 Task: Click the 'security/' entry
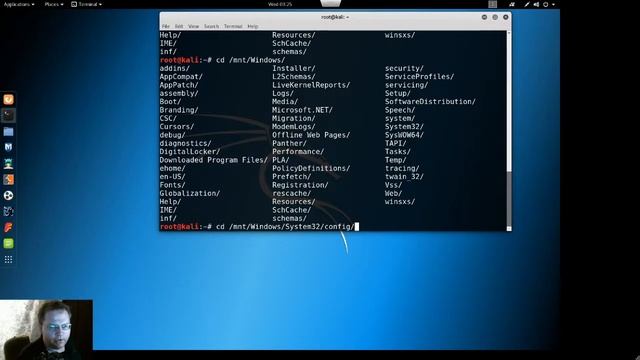[x=404, y=68]
